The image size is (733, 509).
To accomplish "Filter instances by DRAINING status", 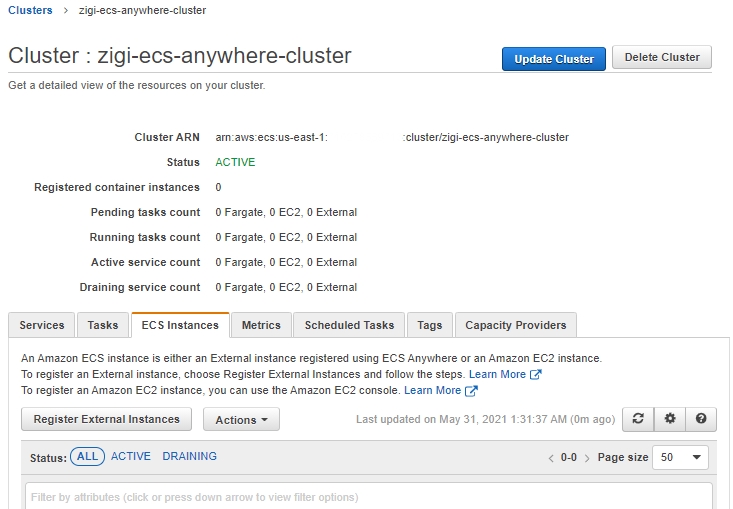I will click(189, 456).
